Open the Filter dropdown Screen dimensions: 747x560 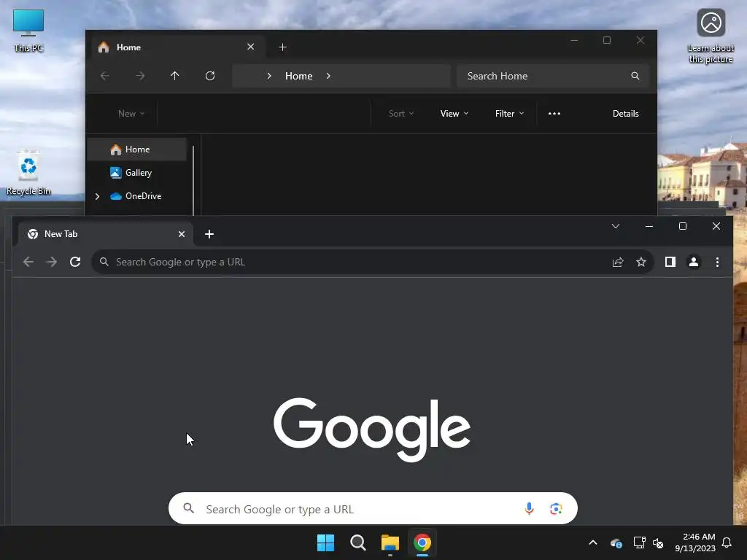coord(509,113)
